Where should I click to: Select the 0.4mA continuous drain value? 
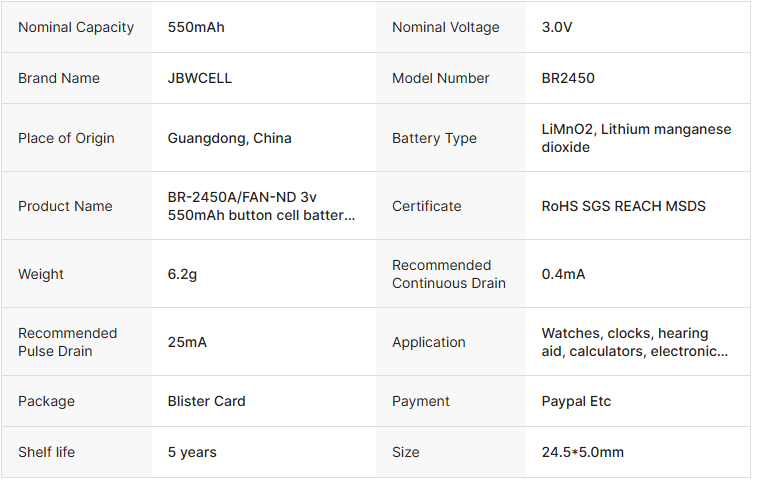[x=564, y=274]
